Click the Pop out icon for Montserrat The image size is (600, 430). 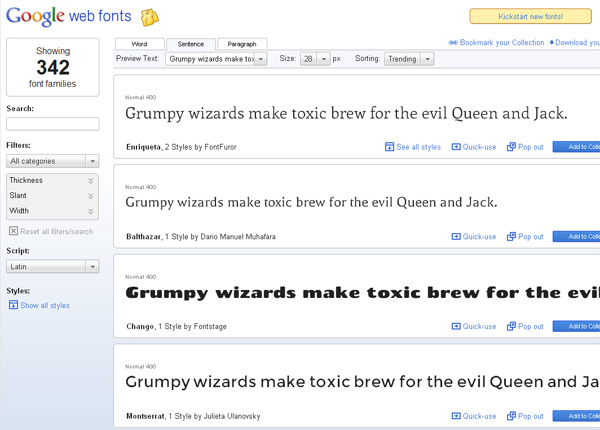[x=511, y=416]
